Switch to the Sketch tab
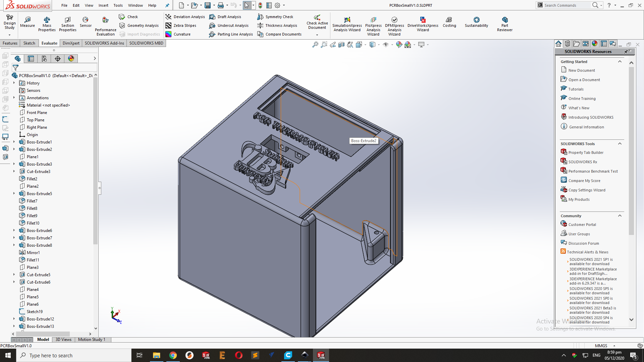The image size is (644, 362). [29, 43]
